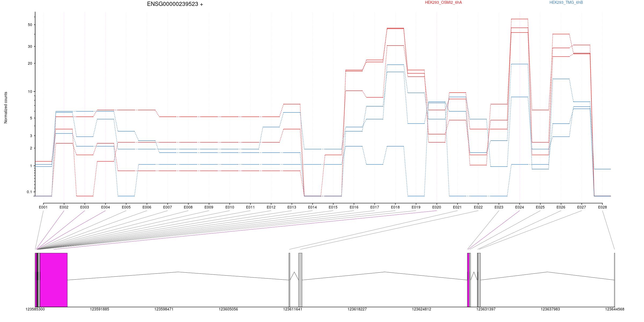Click genomic coordinate 123605056
644x322 pixels.
[x=228, y=309]
